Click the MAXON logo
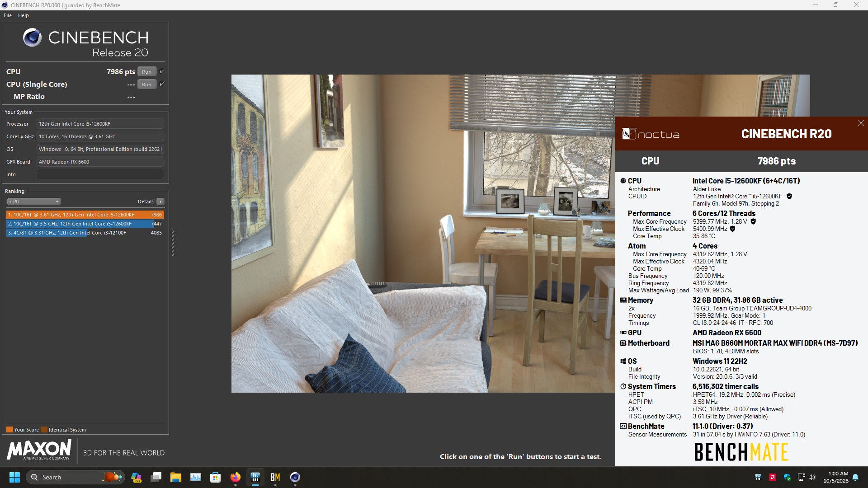This screenshot has width=868, height=488. click(x=39, y=450)
